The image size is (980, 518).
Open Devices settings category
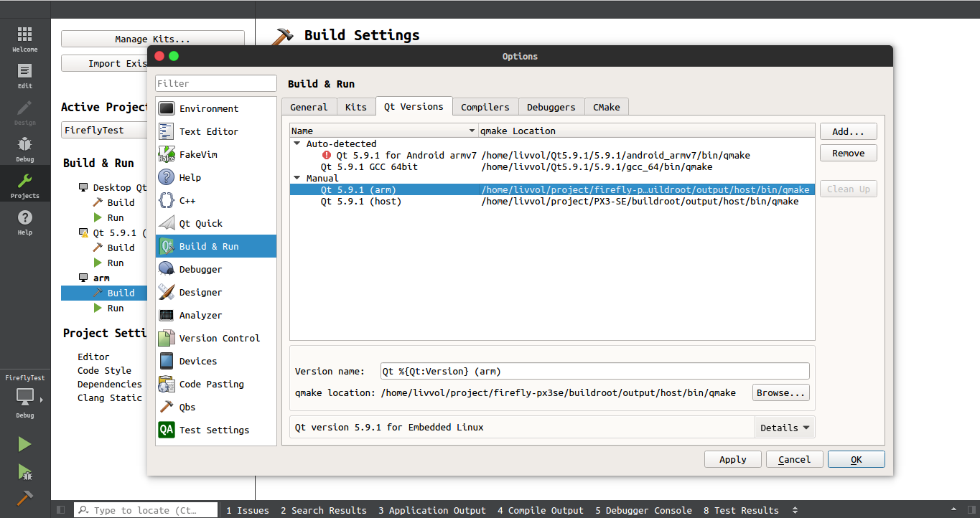(216, 361)
